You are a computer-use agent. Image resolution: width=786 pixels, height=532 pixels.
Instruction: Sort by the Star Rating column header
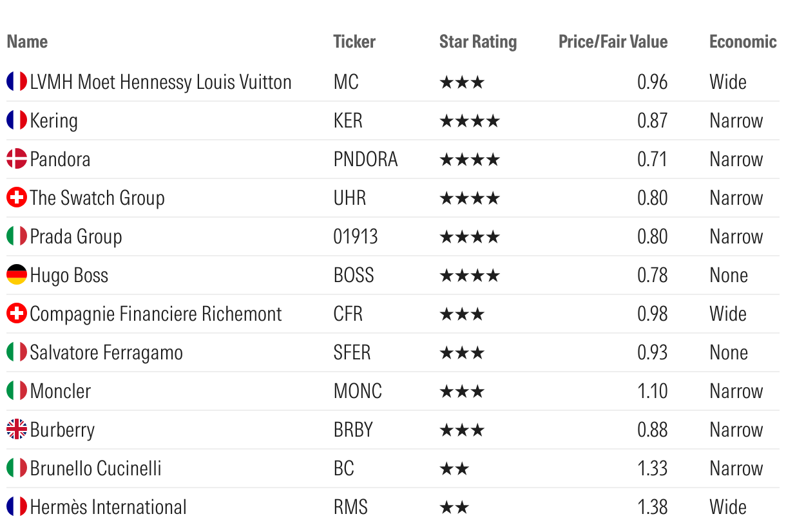pos(478,42)
